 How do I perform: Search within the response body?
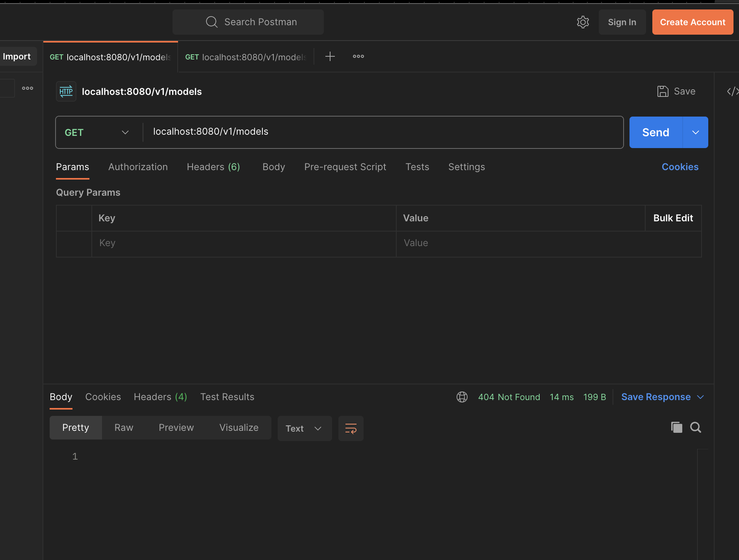pyautogui.click(x=696, y=427)
